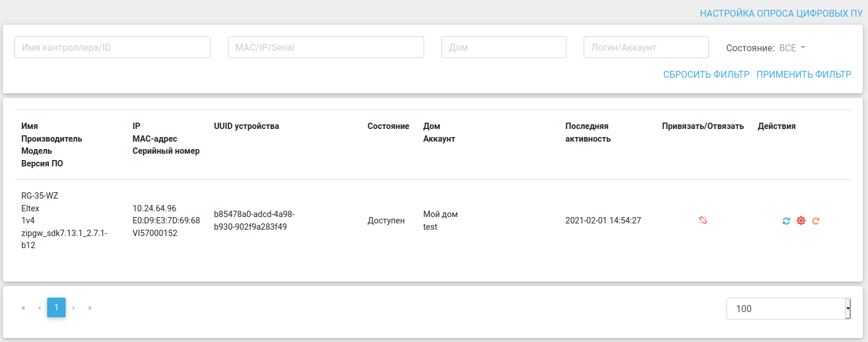The image size is (868, 342).
Task: Go to the first page («)
Action: tap(23, 308)
